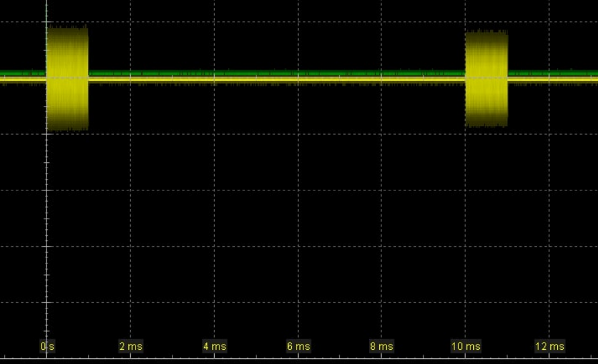
Task: Click the "12 ms" time marker
Action: [x=549, y=347]
